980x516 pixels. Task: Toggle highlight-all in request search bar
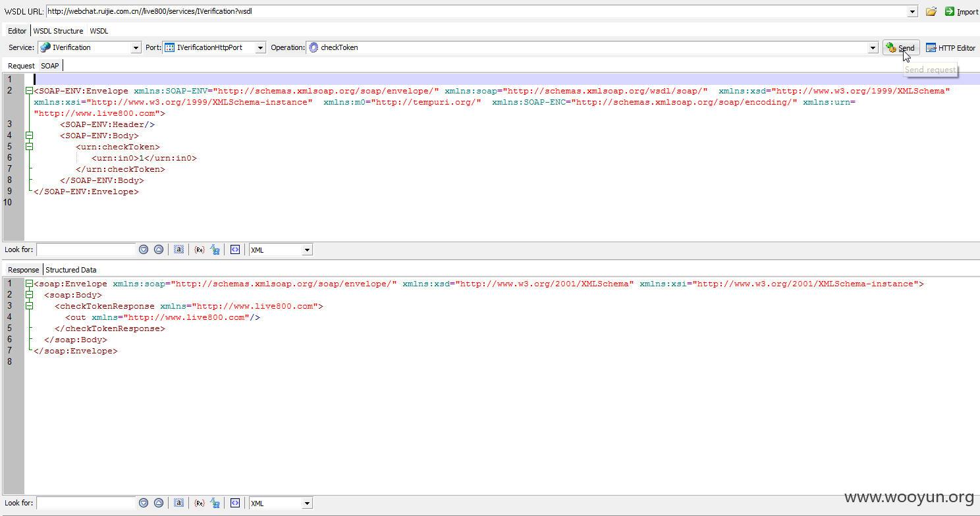point(178,249)
